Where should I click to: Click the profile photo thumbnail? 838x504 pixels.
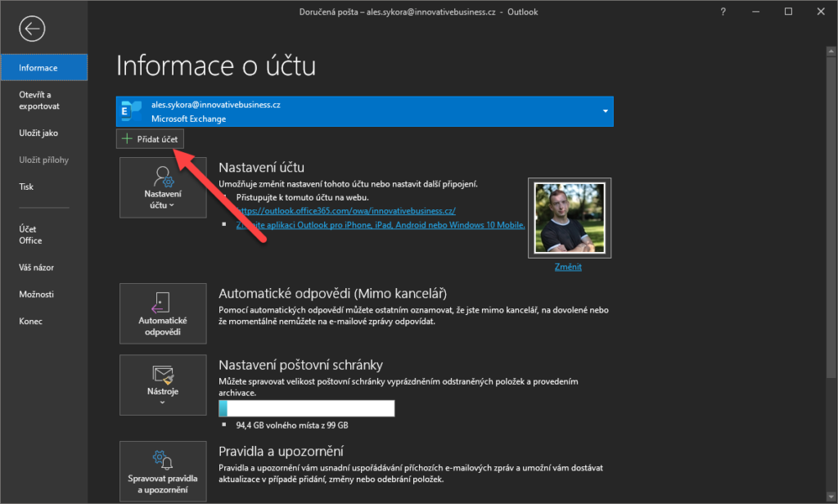(x=570, y=218)
